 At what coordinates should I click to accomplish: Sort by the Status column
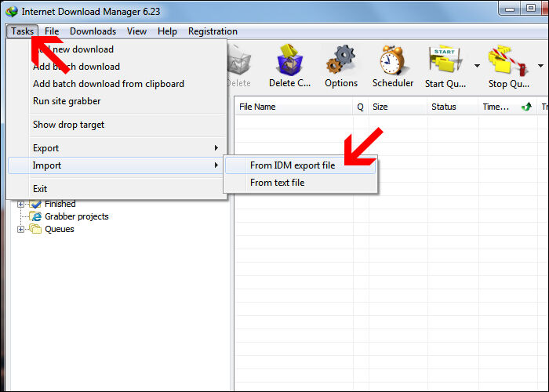[x=453, y=107]
